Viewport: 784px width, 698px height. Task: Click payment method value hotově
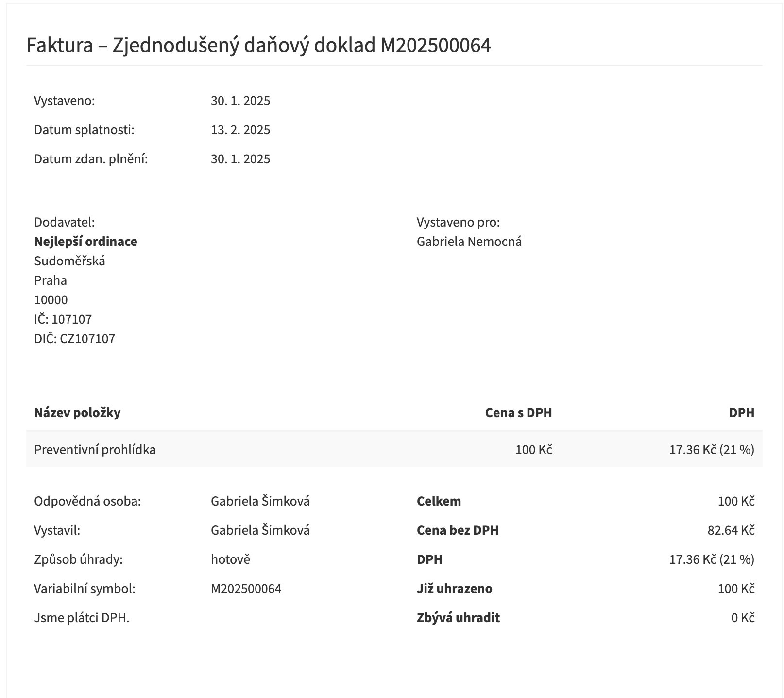click(230, 559)
